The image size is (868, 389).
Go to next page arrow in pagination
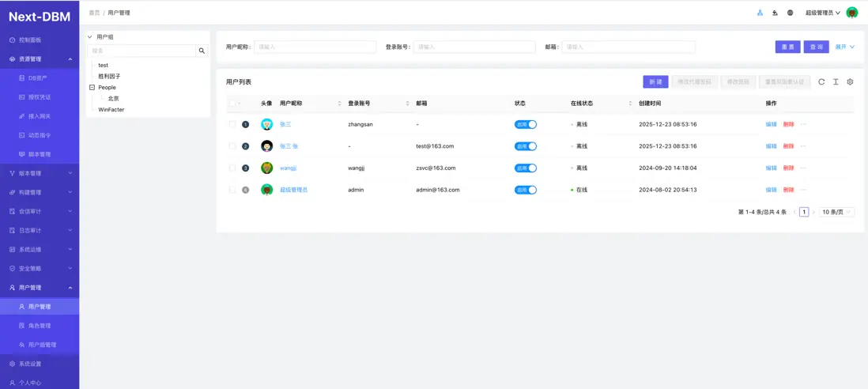pos(813,212)
